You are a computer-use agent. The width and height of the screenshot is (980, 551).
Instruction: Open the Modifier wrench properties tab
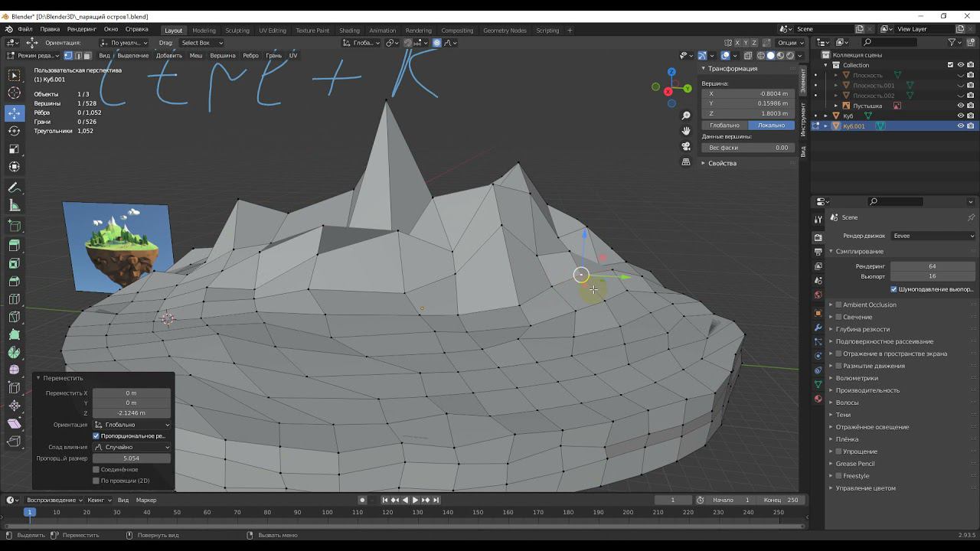[x=818, y=328]
